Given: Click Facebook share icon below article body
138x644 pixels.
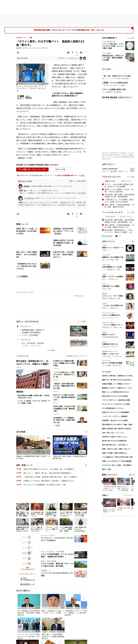Looking at the screenshot, I should tap(73, 214).
